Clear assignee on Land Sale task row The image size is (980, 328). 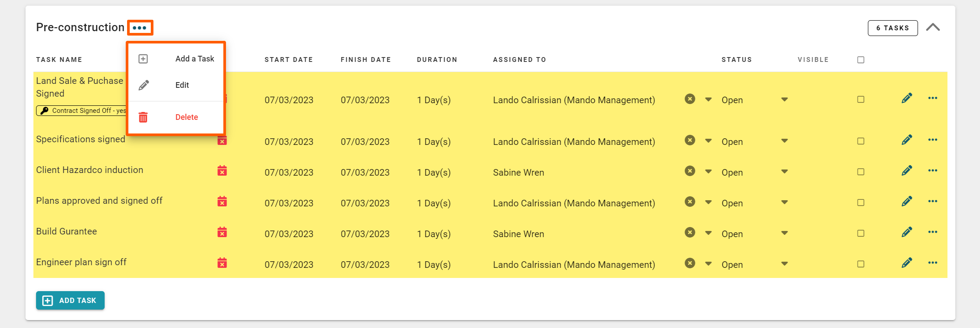pyautogui.click(x=690, y=99)
